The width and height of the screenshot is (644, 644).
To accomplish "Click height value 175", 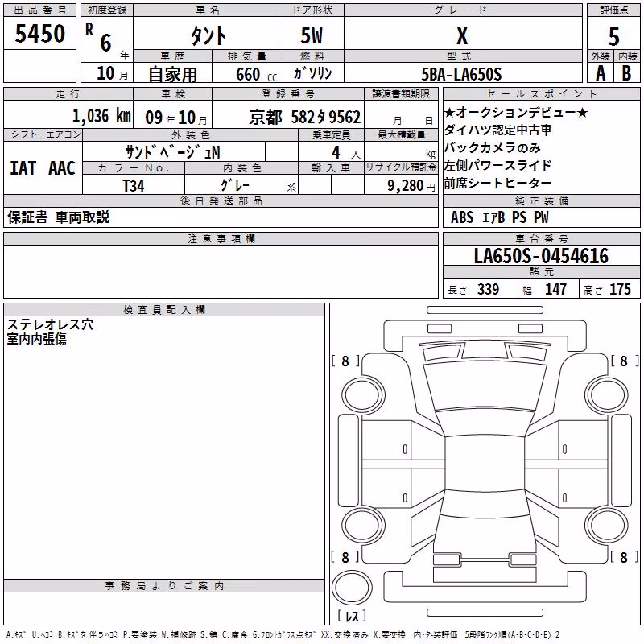I will (x=620, y=289).
